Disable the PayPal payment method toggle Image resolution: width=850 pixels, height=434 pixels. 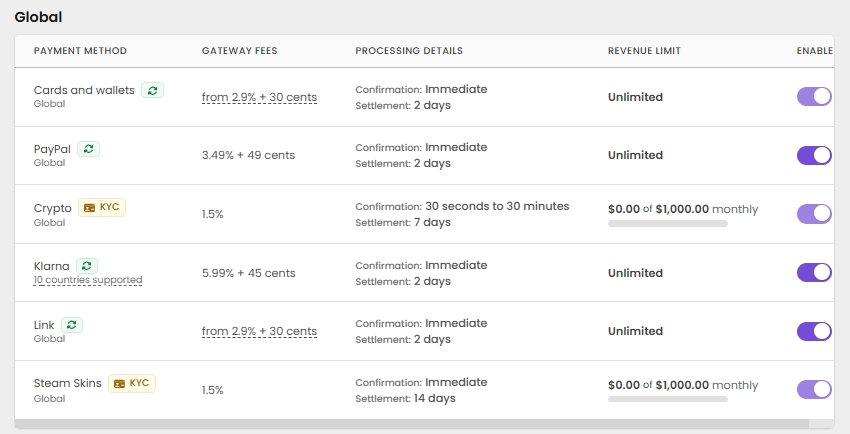click(814, 155)
